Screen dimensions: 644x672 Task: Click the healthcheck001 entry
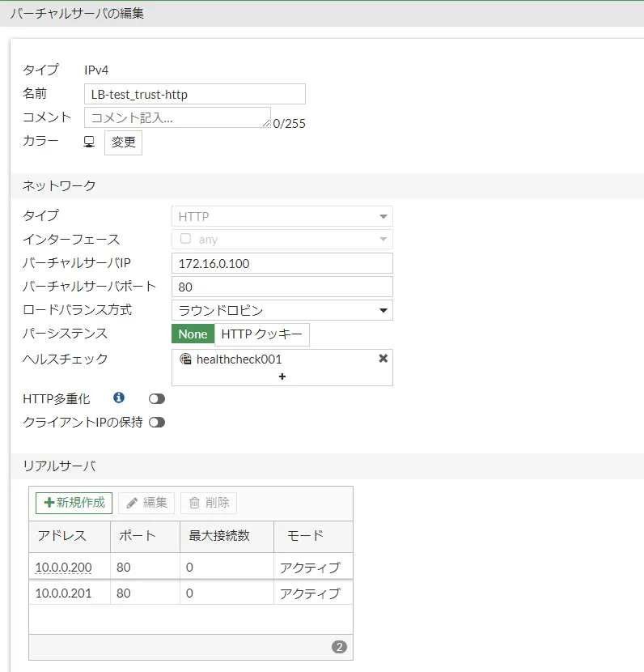coord(239,359)
